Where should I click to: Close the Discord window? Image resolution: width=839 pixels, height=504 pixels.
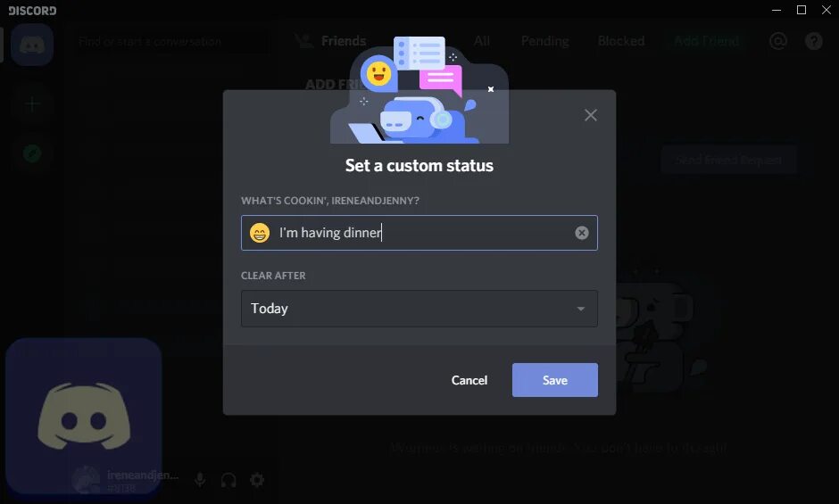click(x=827, y=10)
